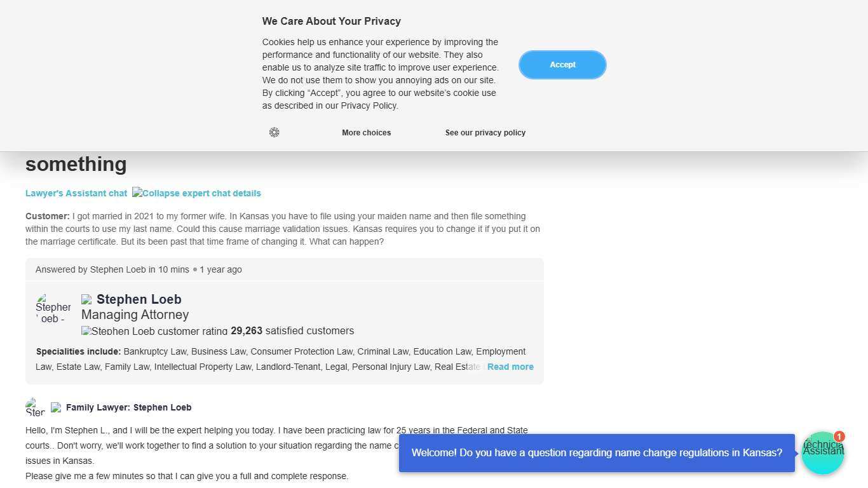Open the See our privacy policy link

(485, 133)
